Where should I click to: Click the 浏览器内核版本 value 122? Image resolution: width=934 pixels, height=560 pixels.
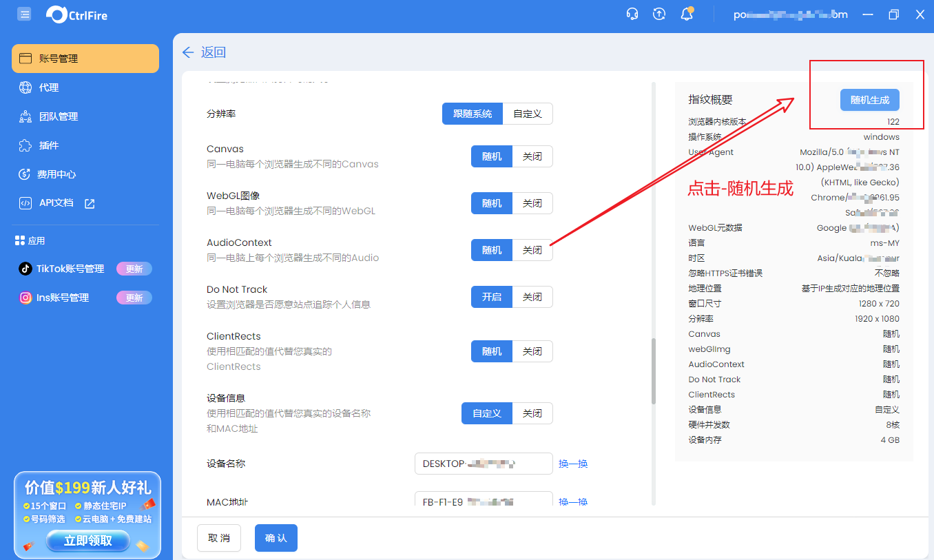point(893,122)
